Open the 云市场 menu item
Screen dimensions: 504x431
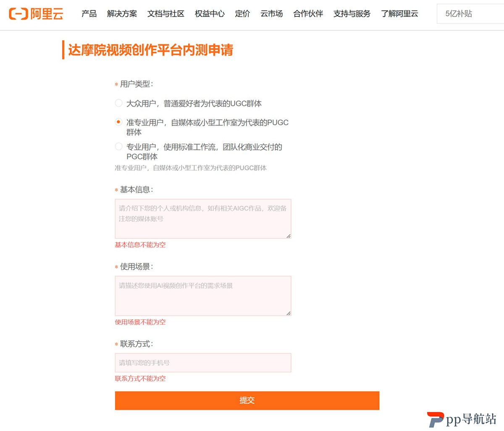[271, 14]
